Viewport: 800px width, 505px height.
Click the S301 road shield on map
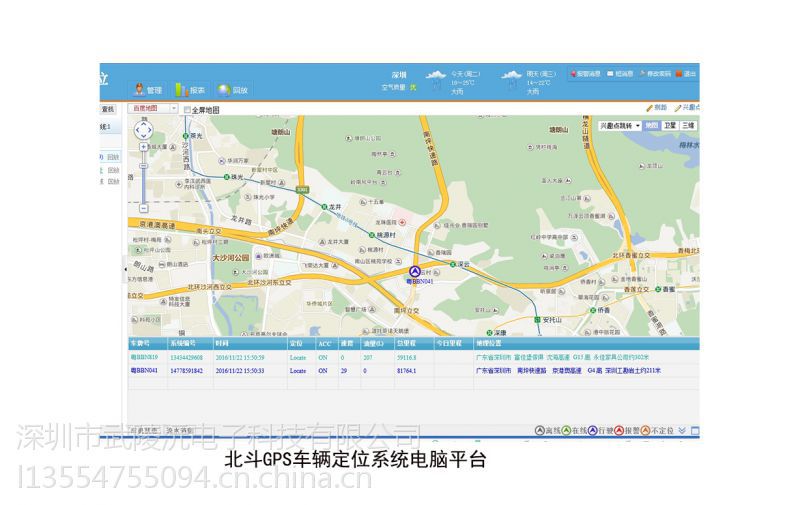click(303, 189)
